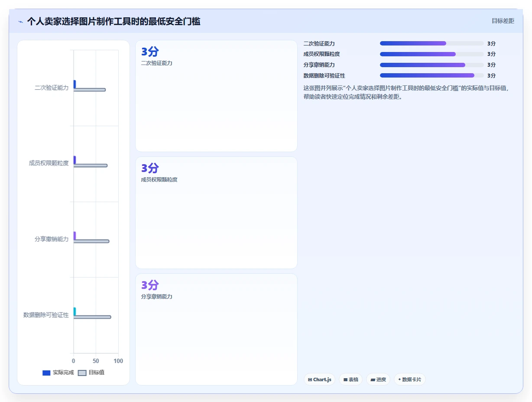Click the purple actual bar for 分享撤销能力

pos(75,236)
